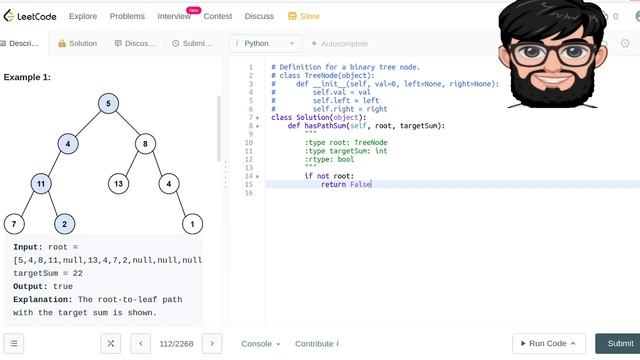Screen dimensions: 640x360
Task: Open the Discuss page
Action: click(259, 16)
